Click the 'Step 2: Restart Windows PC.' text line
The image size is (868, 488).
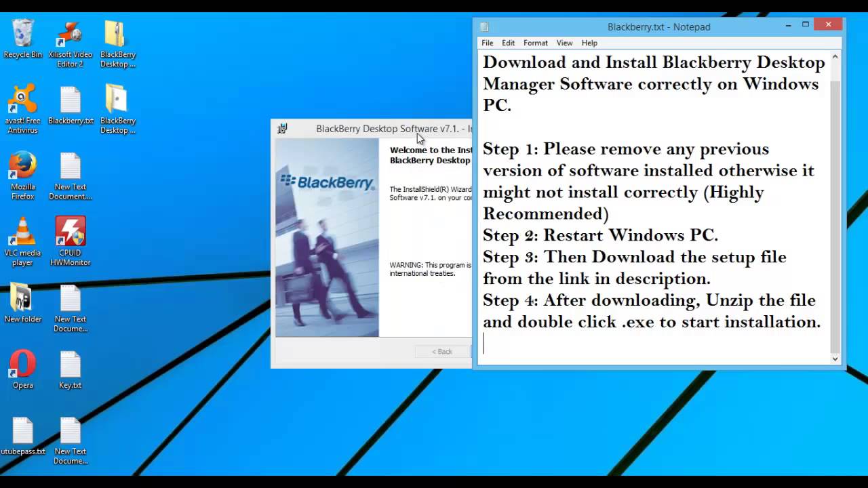(600, 235)
